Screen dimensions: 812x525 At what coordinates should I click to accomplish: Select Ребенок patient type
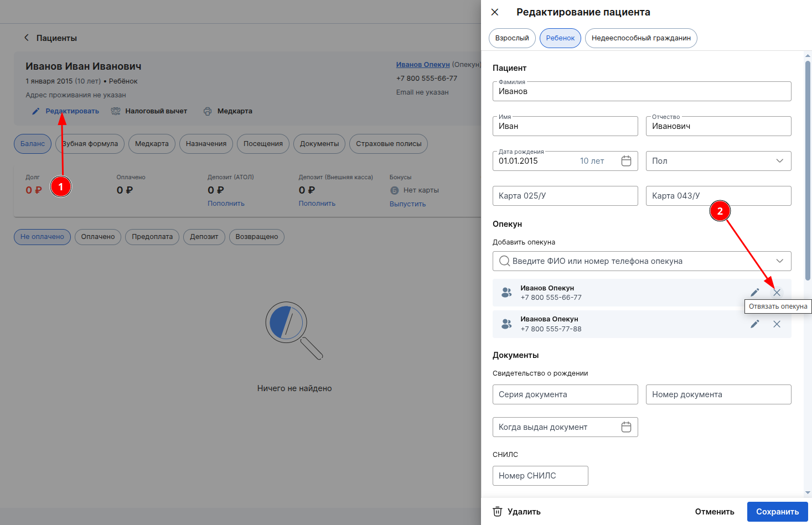coord(560,38)
